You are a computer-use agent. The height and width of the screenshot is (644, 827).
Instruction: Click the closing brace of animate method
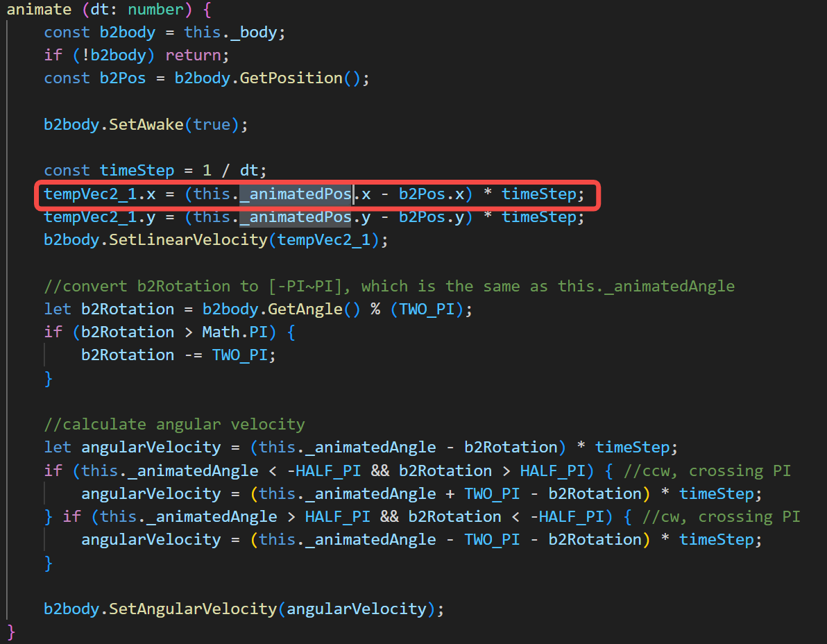click(11, 632)
